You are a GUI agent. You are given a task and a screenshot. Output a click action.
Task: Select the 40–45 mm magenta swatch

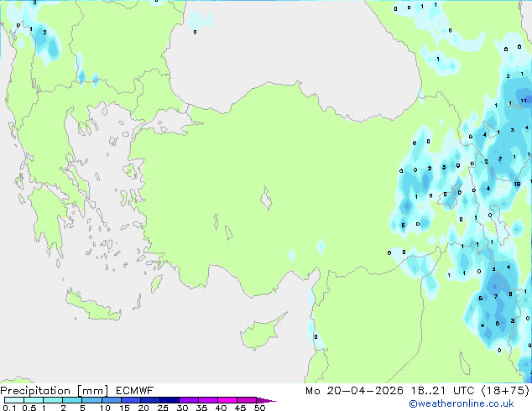[x=227, y=400]
